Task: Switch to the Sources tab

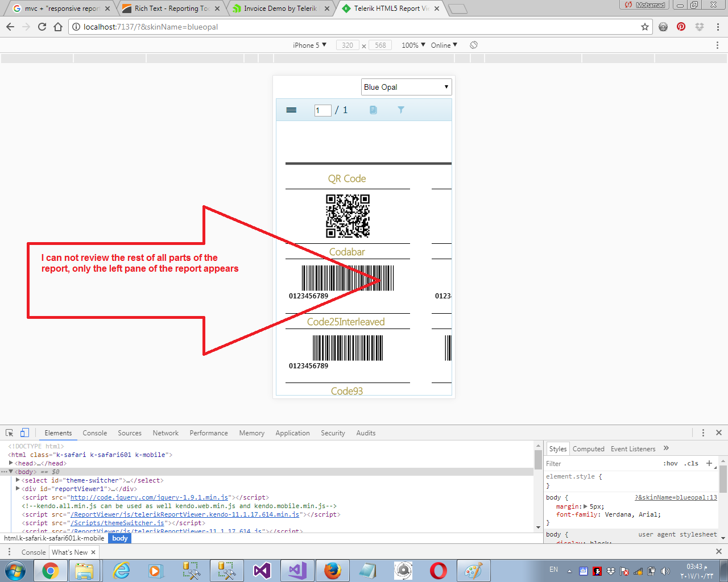Action: [x=130, y=433]
